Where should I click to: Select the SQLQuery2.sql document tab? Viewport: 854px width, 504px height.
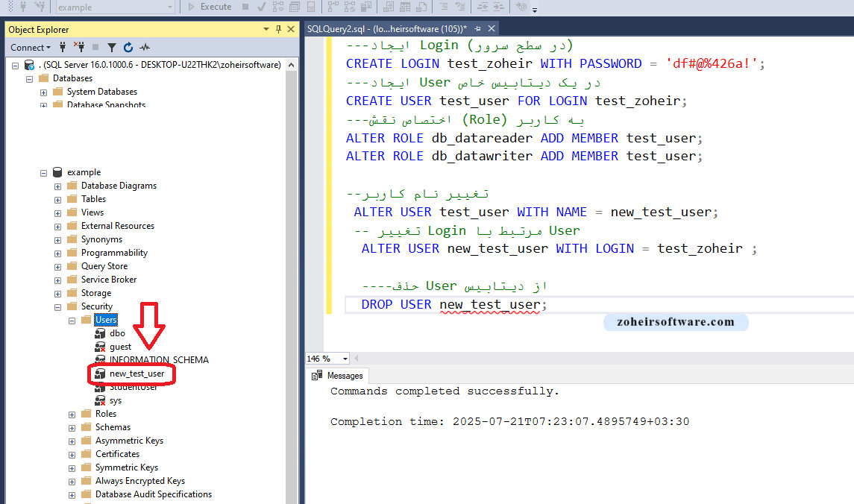[386, 29]
